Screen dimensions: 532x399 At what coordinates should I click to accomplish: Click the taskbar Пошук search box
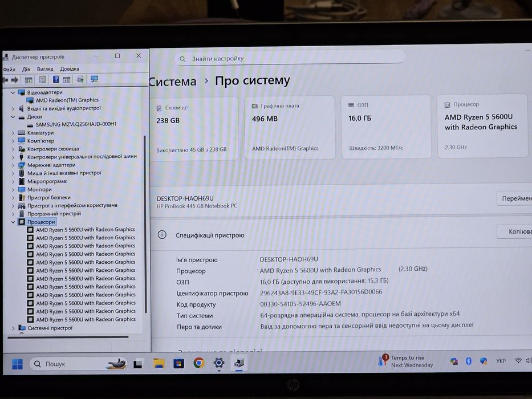[79, 364]
